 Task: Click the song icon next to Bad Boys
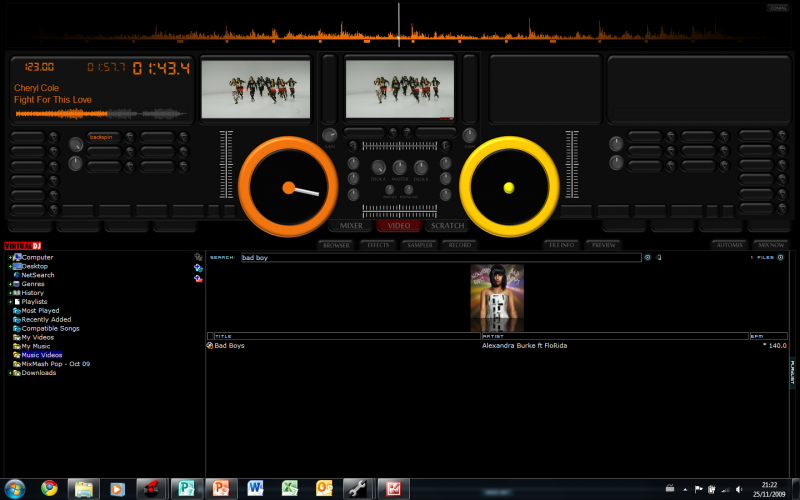[210, 346]
